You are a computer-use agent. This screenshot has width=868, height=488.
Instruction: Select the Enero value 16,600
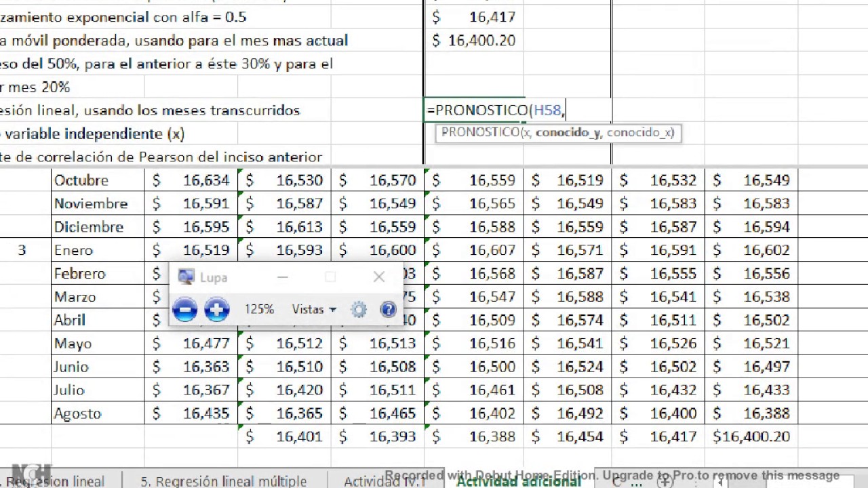[378, 250]
